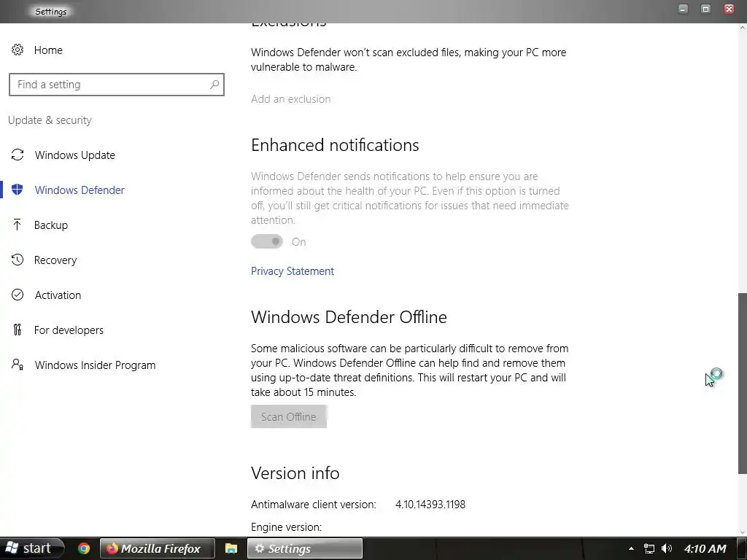Click the Home gear icon
The image size is (747, 560).
(x=18, y=50)
